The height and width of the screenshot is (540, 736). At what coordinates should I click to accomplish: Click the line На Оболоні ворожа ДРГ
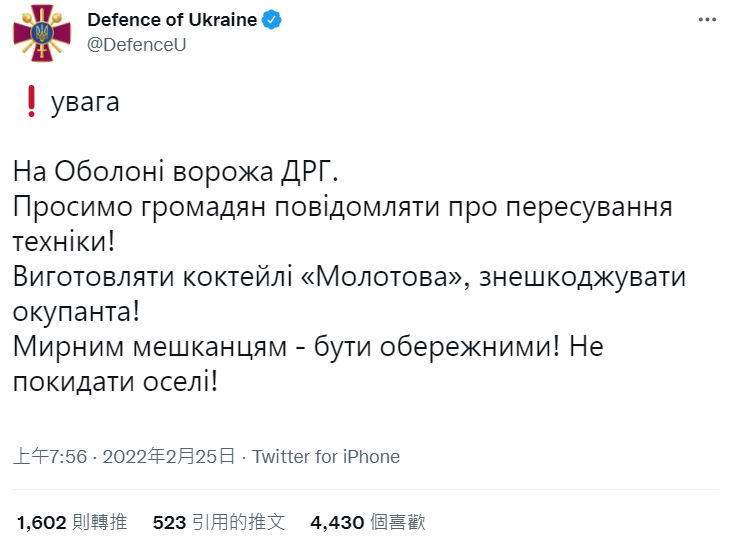coord(176,171)
